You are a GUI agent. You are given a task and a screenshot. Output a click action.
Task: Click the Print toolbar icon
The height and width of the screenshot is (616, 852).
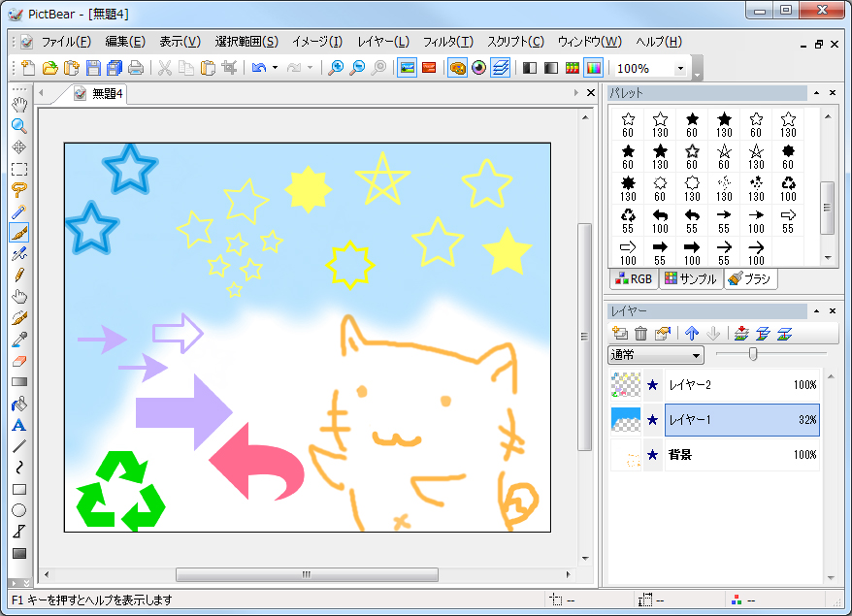click(136, 68)
